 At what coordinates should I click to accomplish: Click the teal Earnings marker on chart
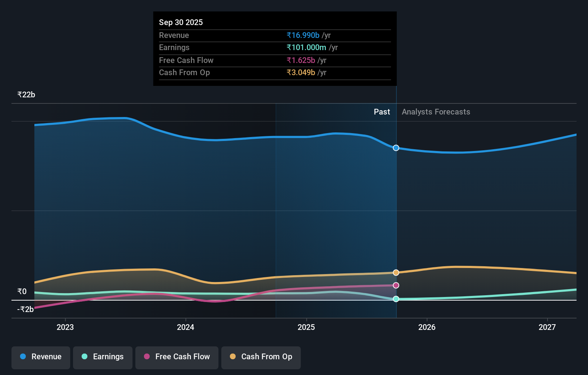(x=396, y=299)
